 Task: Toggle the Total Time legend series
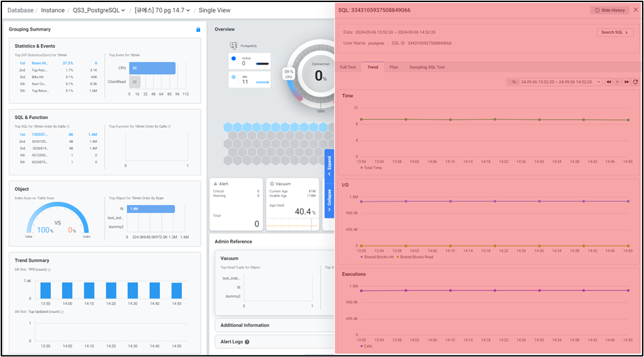coord(371,167)
